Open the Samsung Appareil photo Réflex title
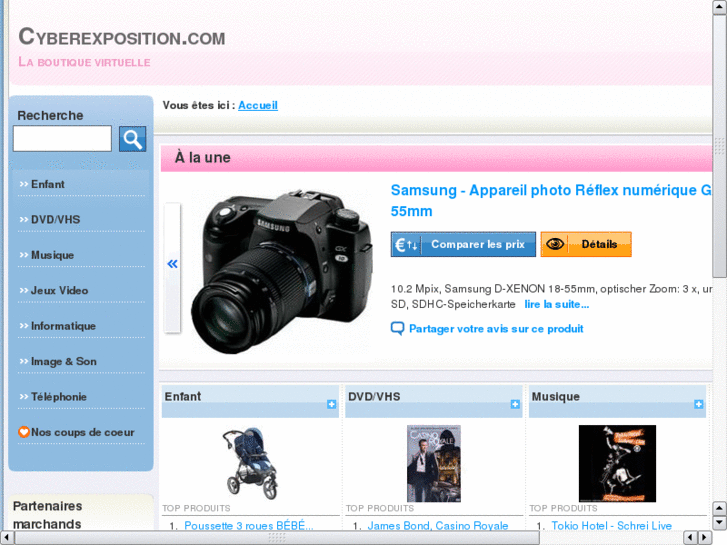The image size is (727, 545). (x=551, y=200)
